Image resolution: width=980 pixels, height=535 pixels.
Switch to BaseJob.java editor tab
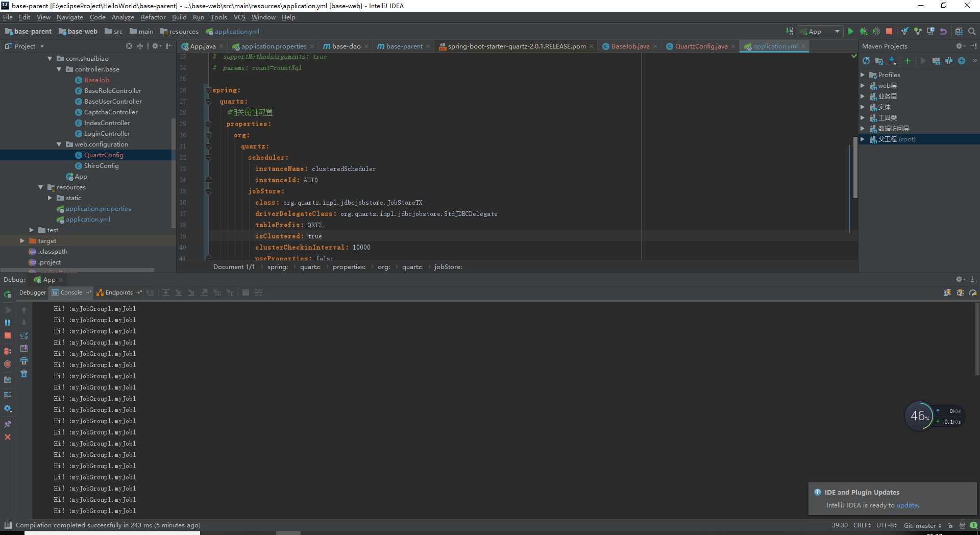point(630,46)
